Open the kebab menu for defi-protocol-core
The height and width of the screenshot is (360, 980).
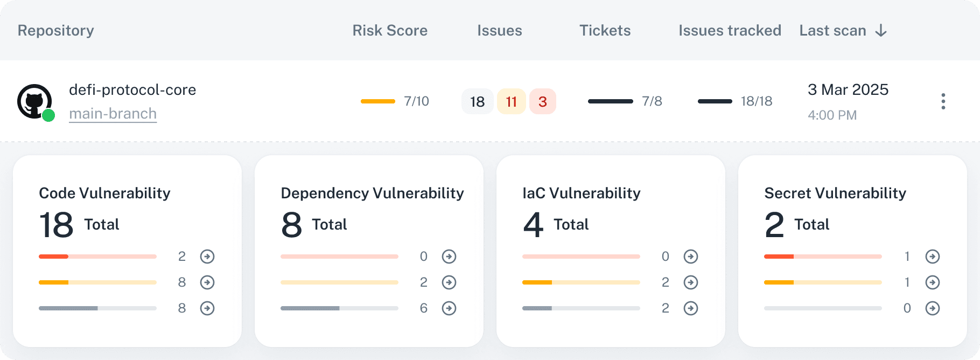coord(943,100)
